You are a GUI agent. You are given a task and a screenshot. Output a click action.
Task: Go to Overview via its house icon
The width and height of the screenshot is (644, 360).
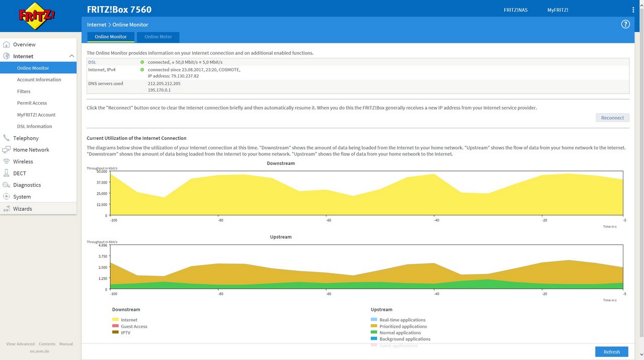click(x=7, y=45)
